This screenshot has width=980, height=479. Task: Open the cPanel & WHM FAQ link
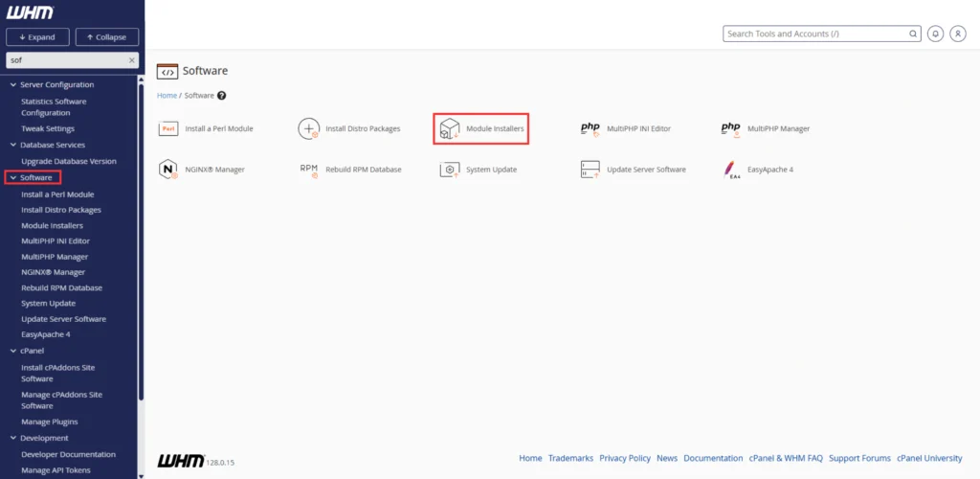point(787,458)
